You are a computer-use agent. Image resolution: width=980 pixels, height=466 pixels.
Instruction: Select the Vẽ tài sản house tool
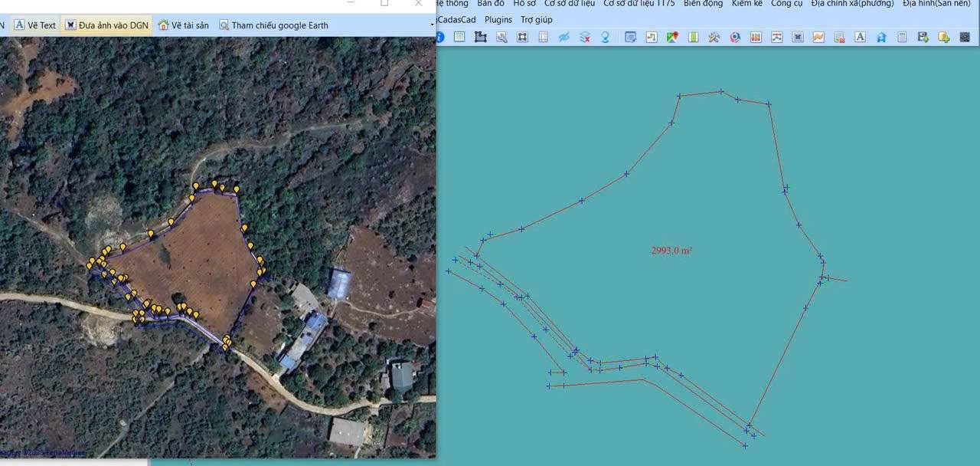pos(183,25)
